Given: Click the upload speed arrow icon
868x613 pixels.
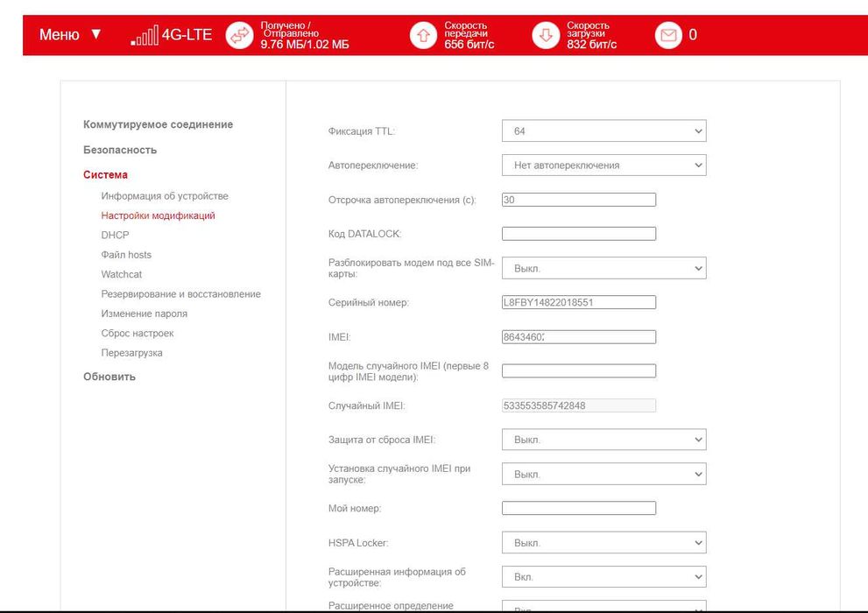Looking at the screenshot, I should [423, 35].
